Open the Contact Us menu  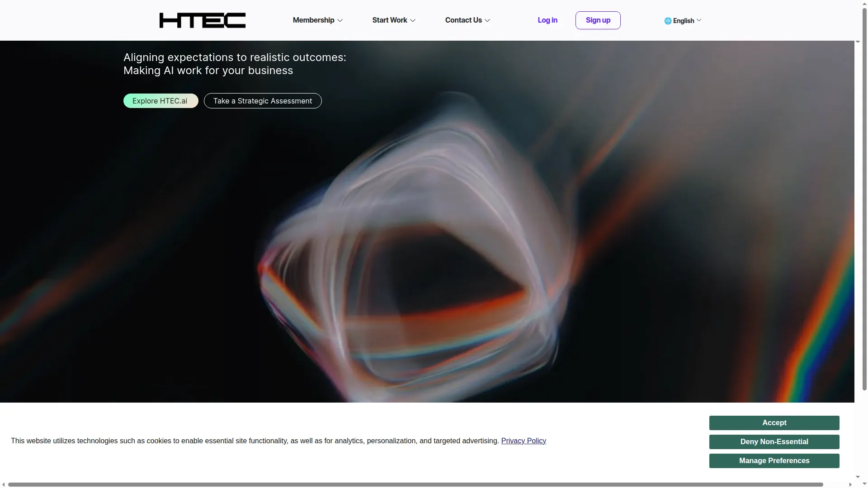point(467,20)
